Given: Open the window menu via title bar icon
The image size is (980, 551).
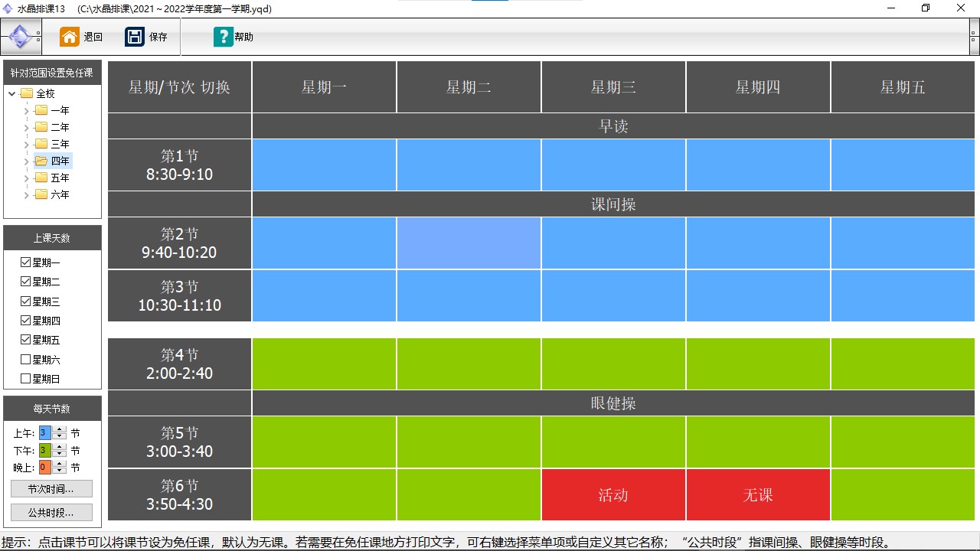Looking at the screenshot, I should coord(8,8).
